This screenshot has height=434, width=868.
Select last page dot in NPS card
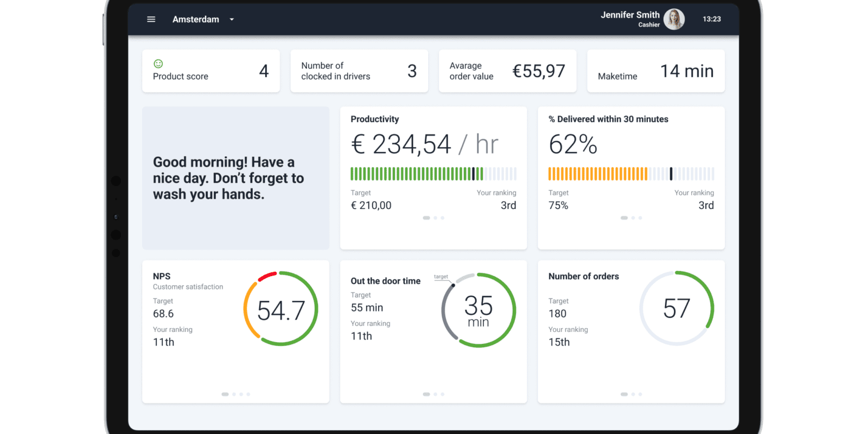[248, 394]
